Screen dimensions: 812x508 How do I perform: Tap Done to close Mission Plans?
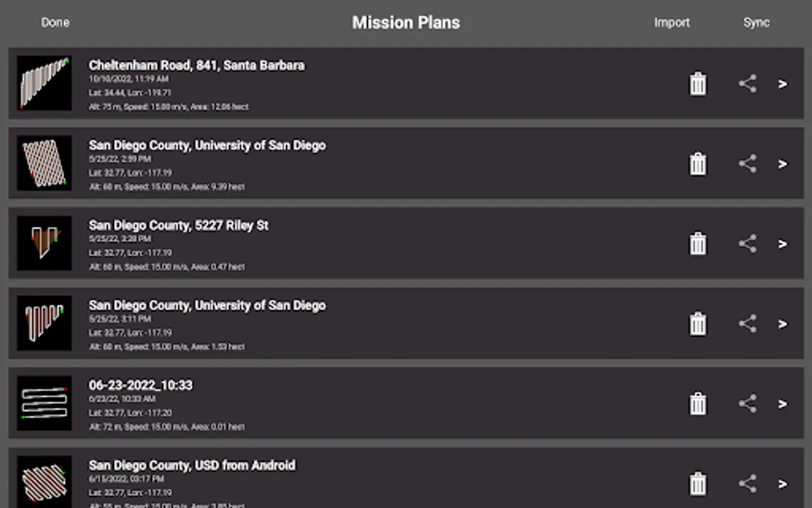click(x=55, y=23)
